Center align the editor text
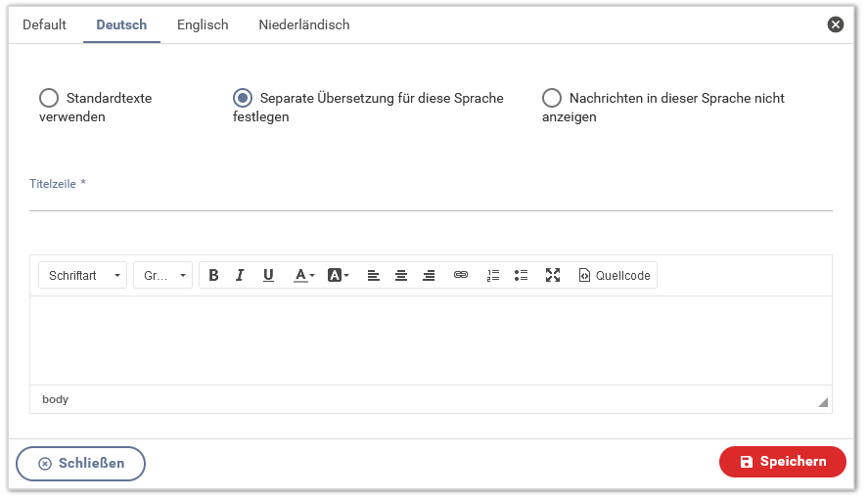This screenshot has height=499, width=868. click(400, 276)
